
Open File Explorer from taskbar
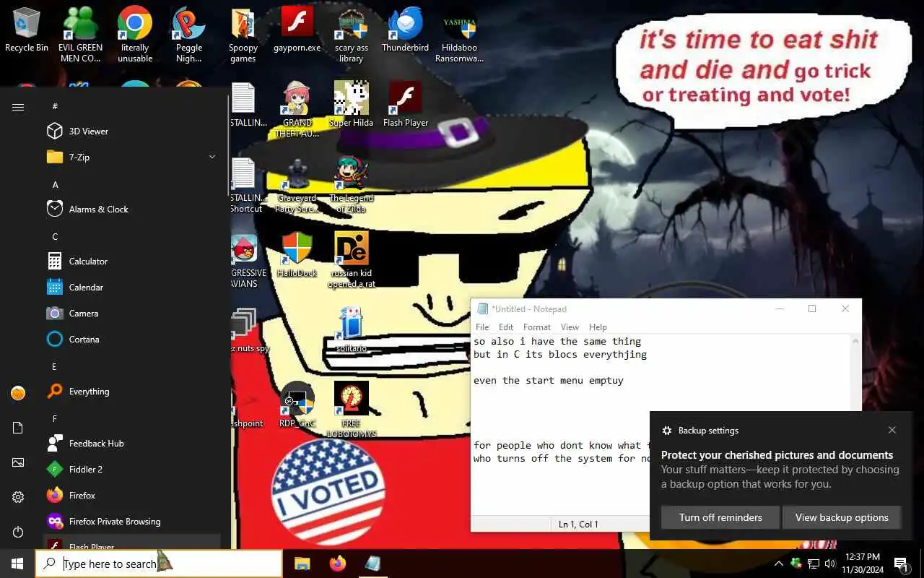click(x=302, y=564)
